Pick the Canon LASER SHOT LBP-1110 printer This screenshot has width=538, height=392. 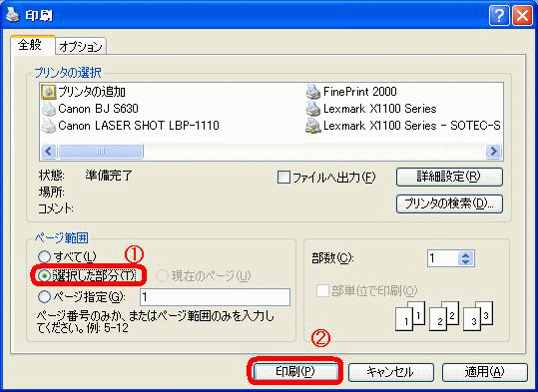click(131, 126)
